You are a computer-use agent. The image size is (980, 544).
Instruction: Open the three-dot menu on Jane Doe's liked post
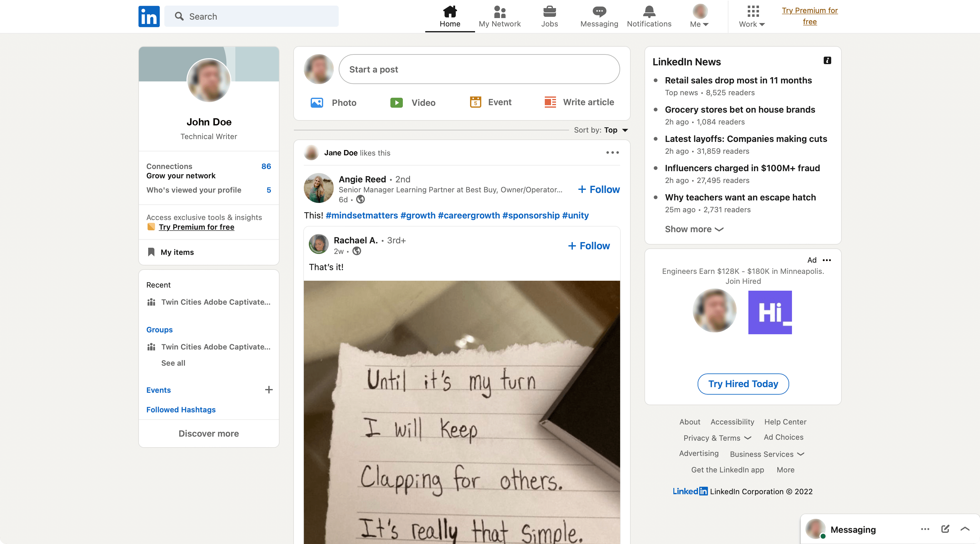(612, 152)
